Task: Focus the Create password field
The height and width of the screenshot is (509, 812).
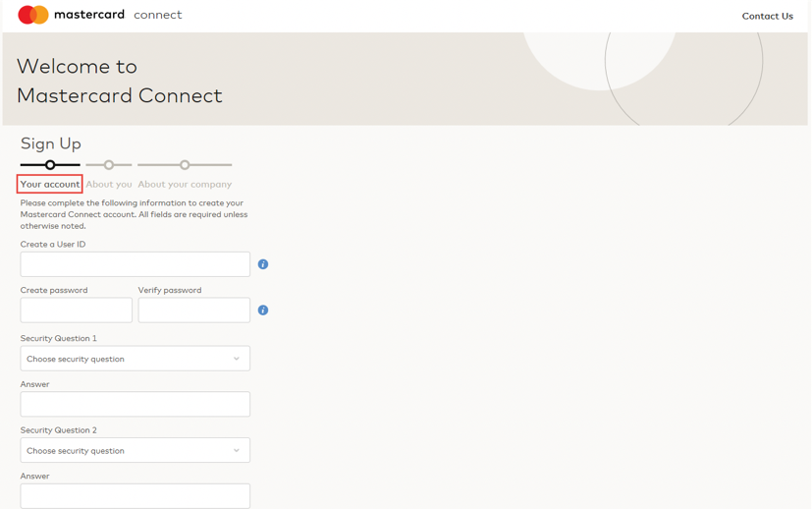Action: coord(77,310)
